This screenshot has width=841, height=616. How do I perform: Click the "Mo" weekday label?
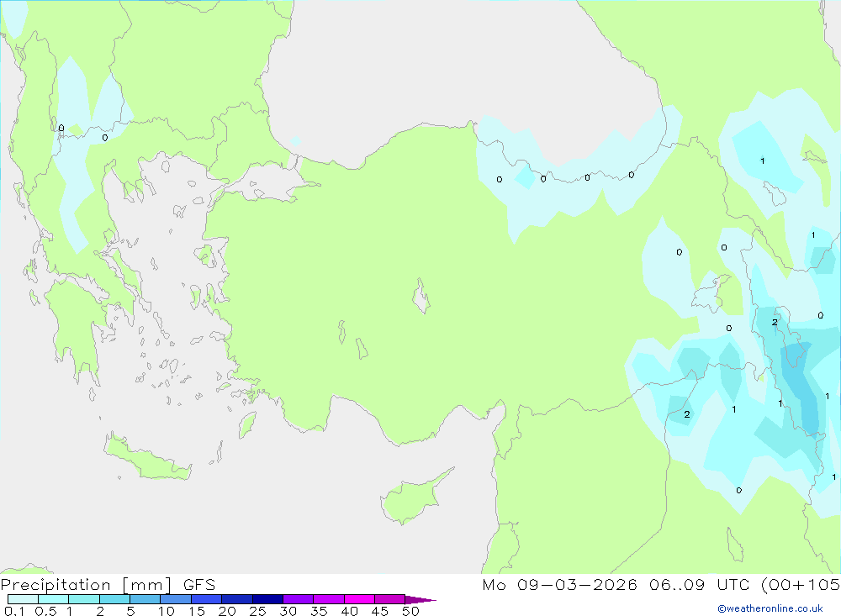tap(494, 584)
